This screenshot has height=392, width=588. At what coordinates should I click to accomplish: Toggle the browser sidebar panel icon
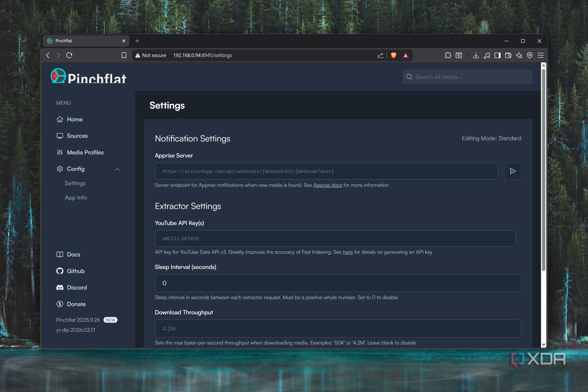[x=497, y=55]
